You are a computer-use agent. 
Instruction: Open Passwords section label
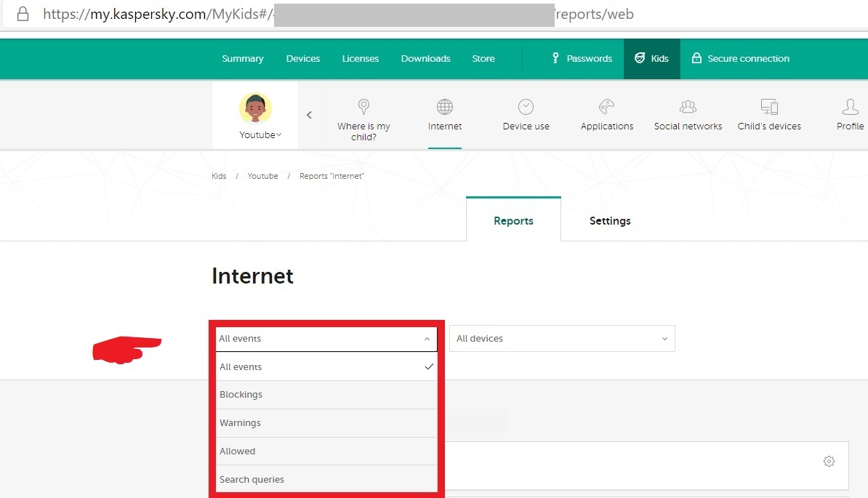point(589,59)
